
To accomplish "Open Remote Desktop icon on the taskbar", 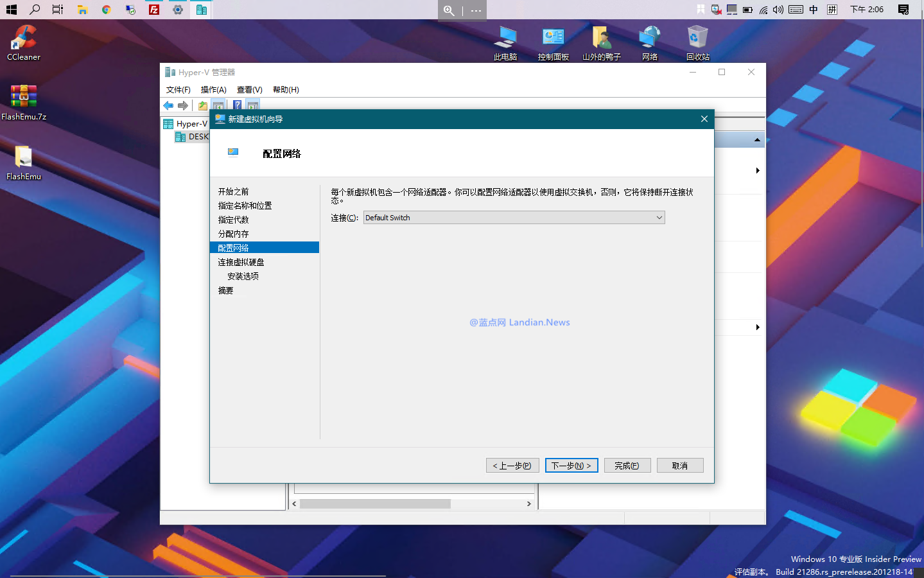I will (x=130, y=10).
